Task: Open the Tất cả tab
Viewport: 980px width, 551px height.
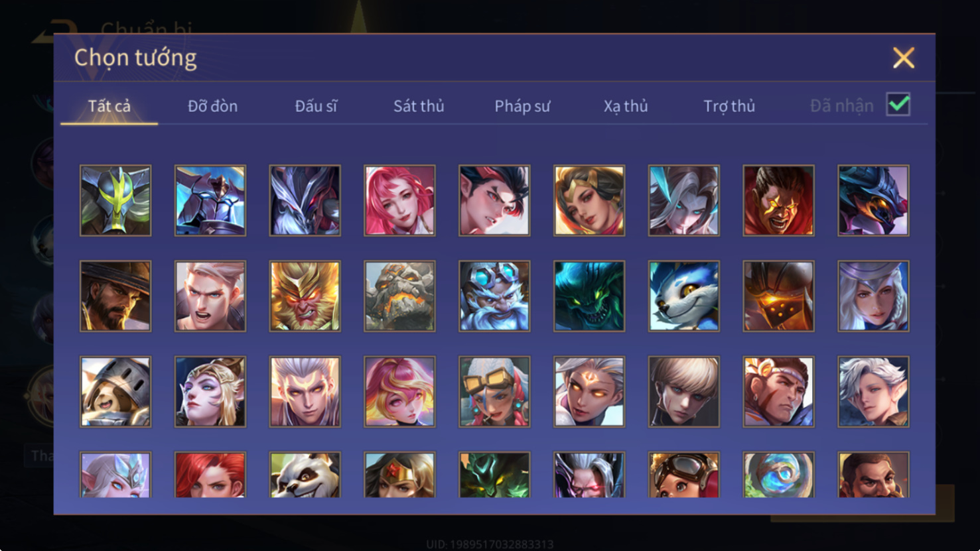Action: (x=109, y=106)
